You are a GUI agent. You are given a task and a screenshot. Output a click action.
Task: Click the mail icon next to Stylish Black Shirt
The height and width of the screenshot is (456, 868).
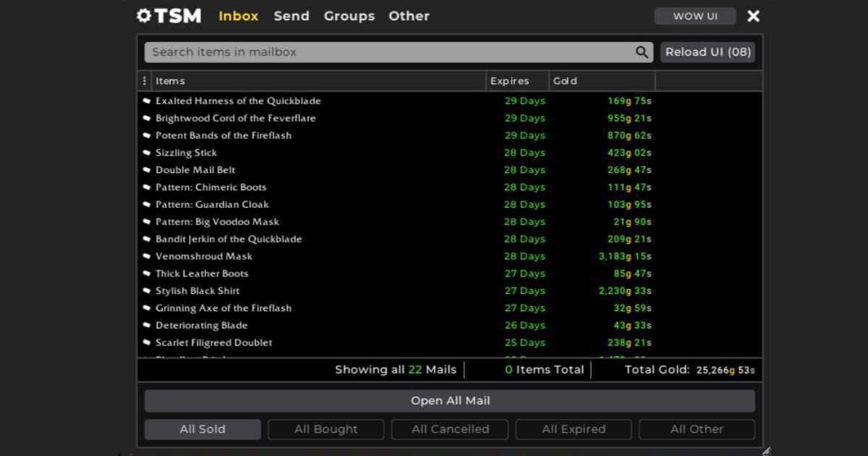pos(146,290)
